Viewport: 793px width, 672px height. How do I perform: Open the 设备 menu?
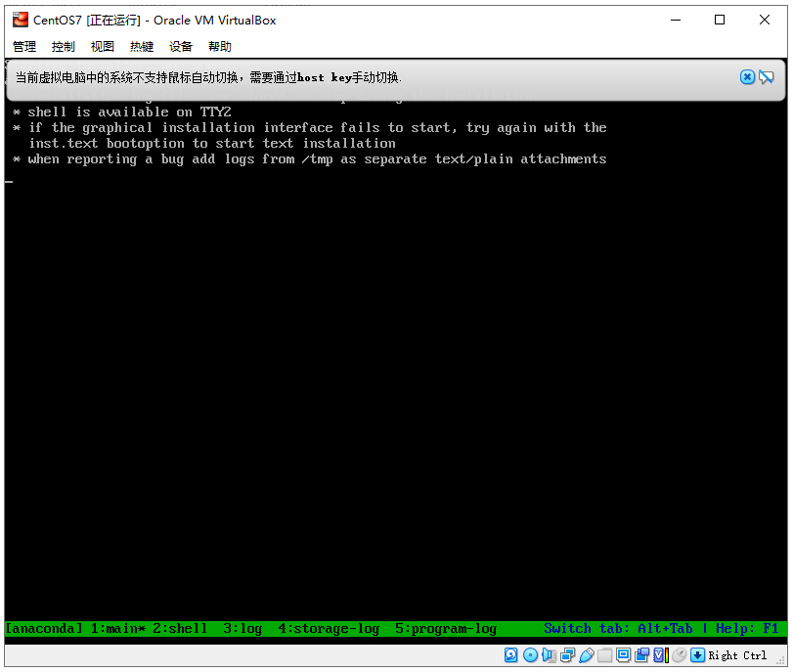181,46
